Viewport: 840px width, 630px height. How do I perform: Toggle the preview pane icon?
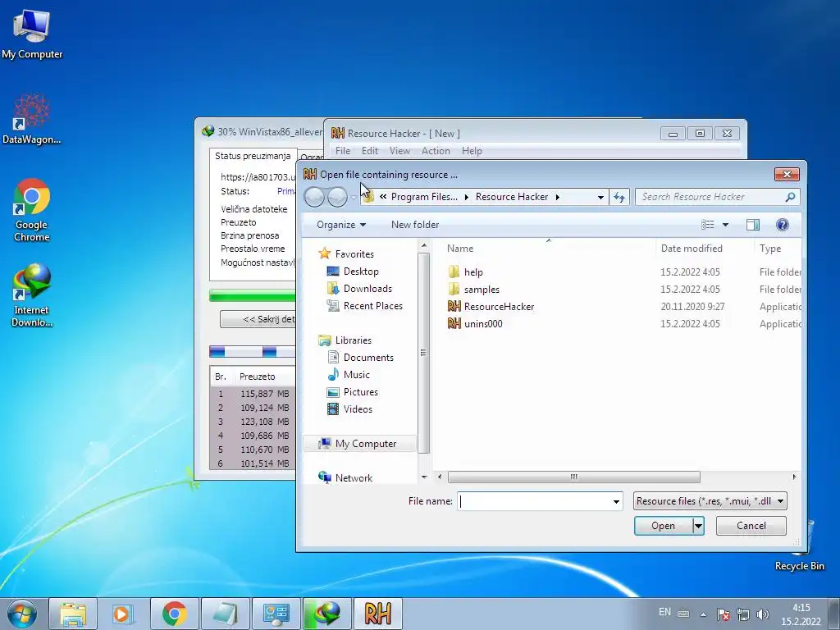tap(753, 225)
